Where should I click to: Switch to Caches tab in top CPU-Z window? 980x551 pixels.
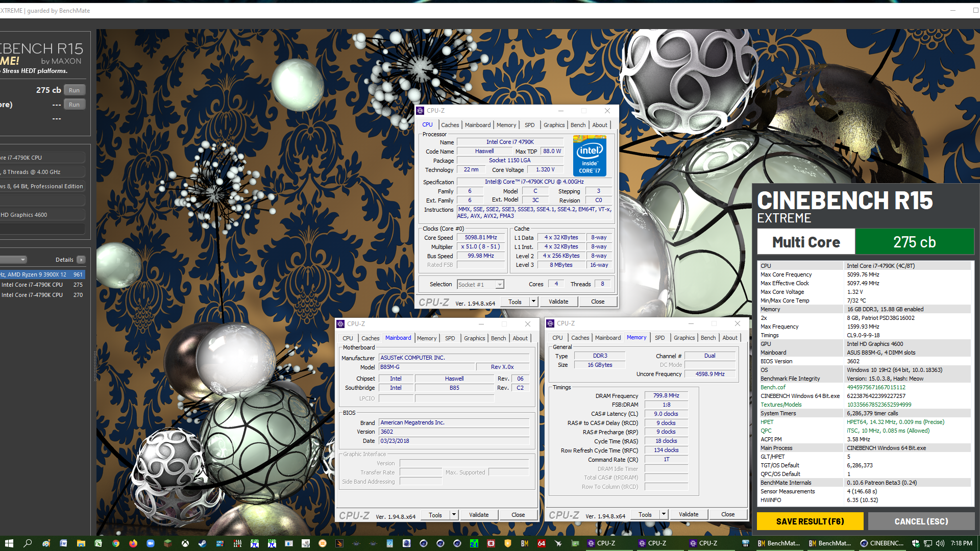450,125
